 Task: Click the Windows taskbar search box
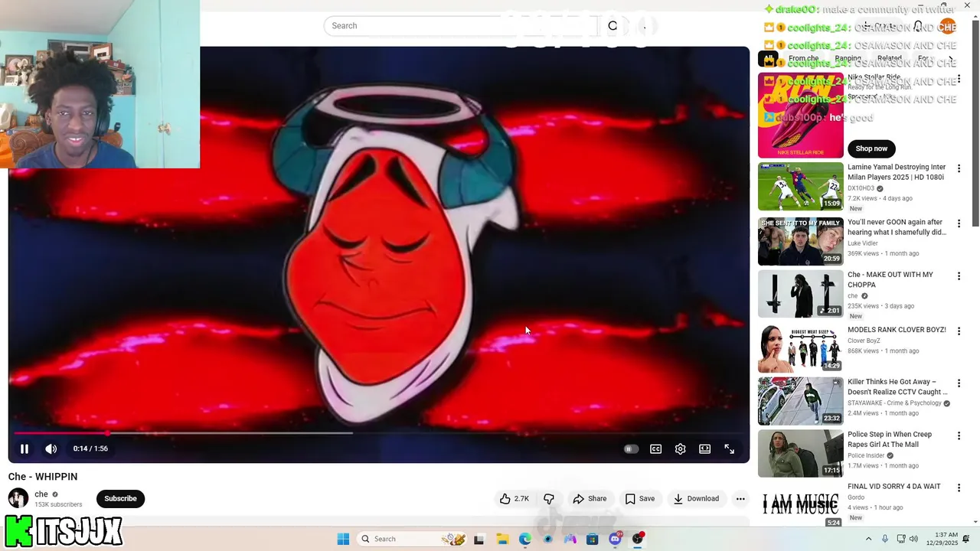coord(412,539)
